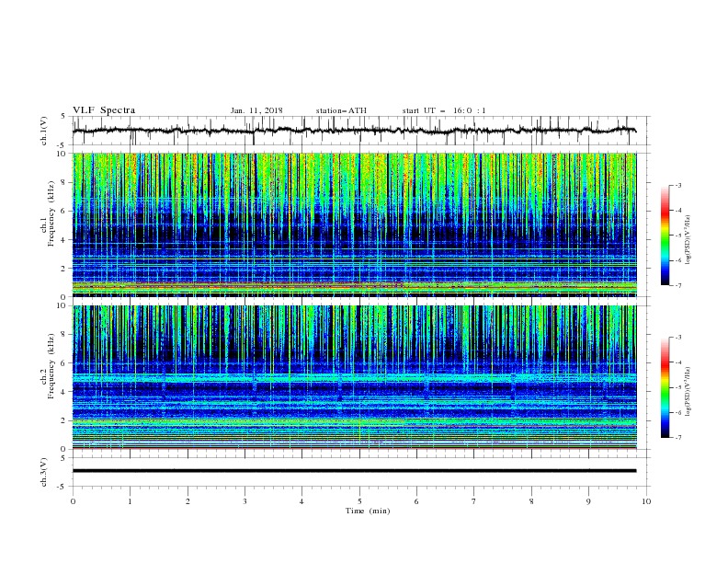
Task: Click the "-7" label on ch.2 color bar
Action: pyautogui.click(x=677, y=438)
